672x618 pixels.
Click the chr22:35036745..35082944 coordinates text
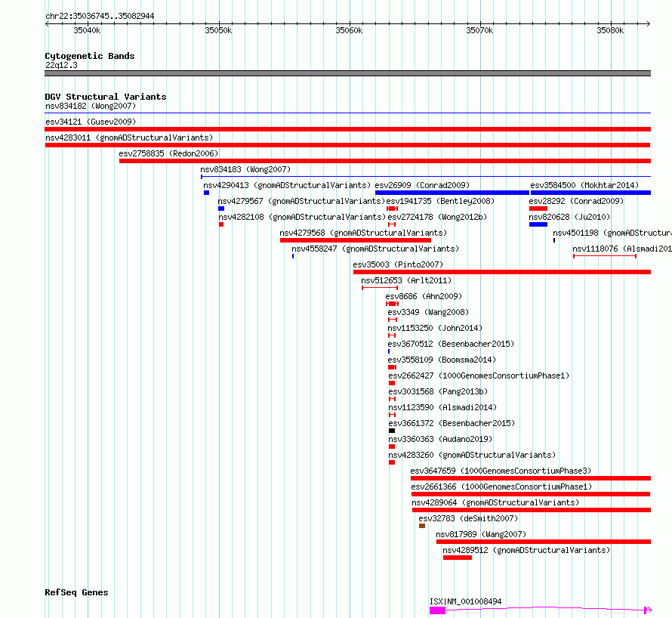pos(100,17)
